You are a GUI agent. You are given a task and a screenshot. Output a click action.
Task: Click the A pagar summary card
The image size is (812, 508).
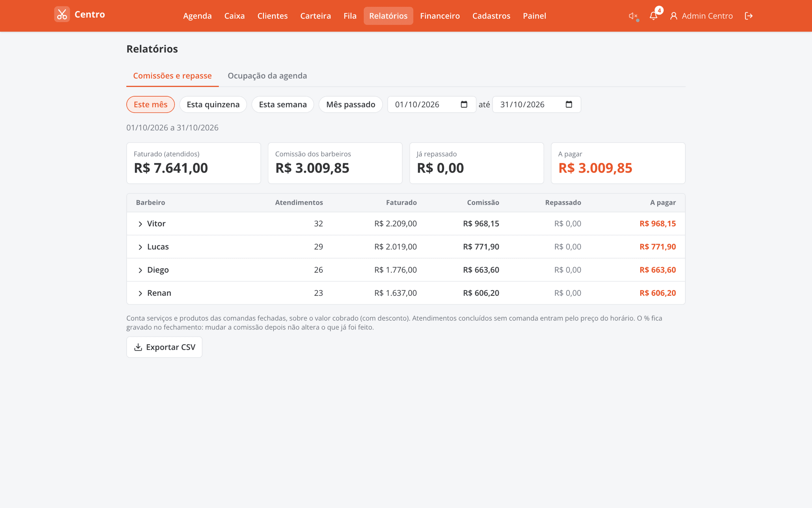[x=618, y=163]
